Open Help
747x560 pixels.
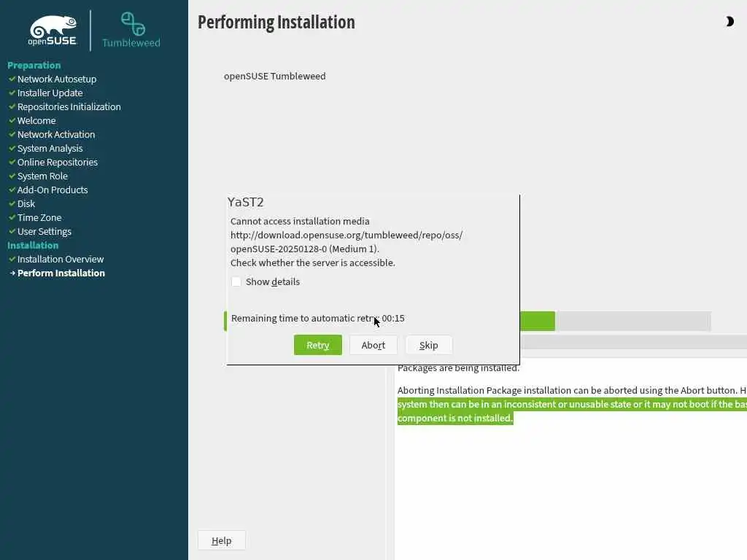coord(222,540)
